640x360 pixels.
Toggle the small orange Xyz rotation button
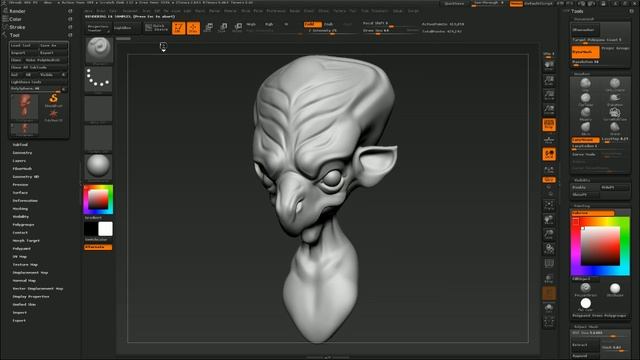[549, 180]
